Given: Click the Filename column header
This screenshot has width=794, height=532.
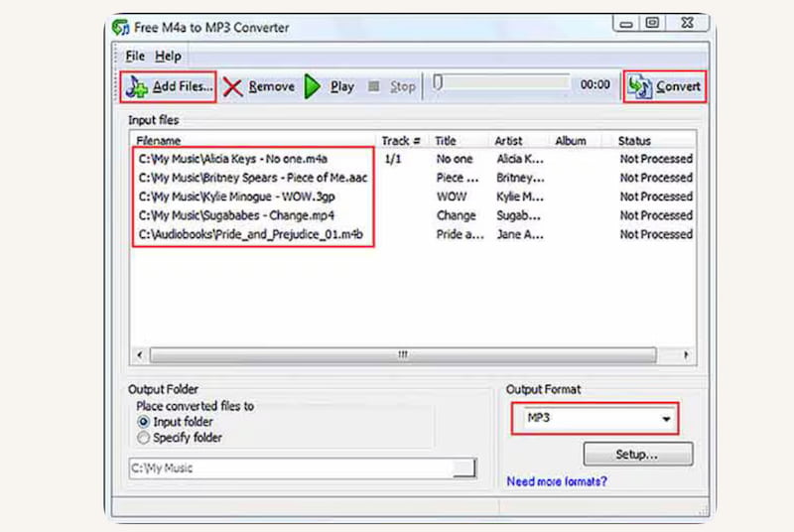Looking at the screenshot, I should point(253,141).
